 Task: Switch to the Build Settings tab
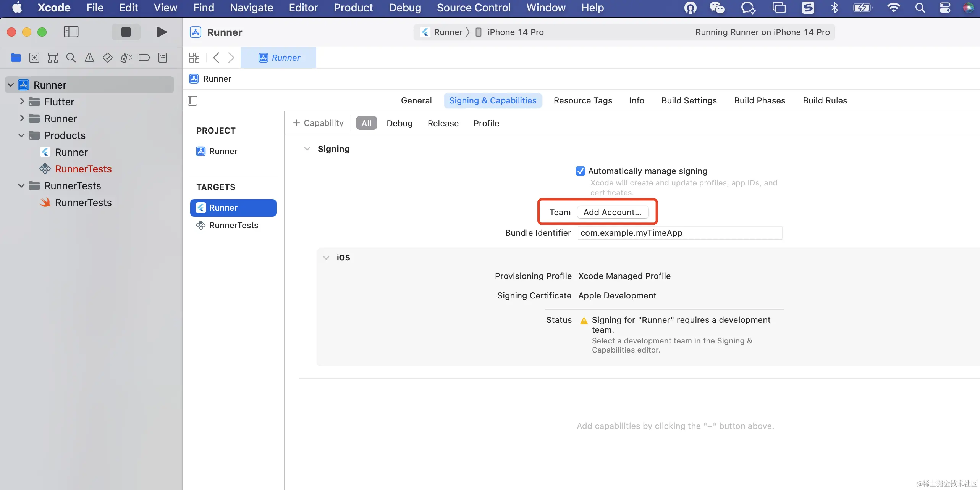[689, 101]
